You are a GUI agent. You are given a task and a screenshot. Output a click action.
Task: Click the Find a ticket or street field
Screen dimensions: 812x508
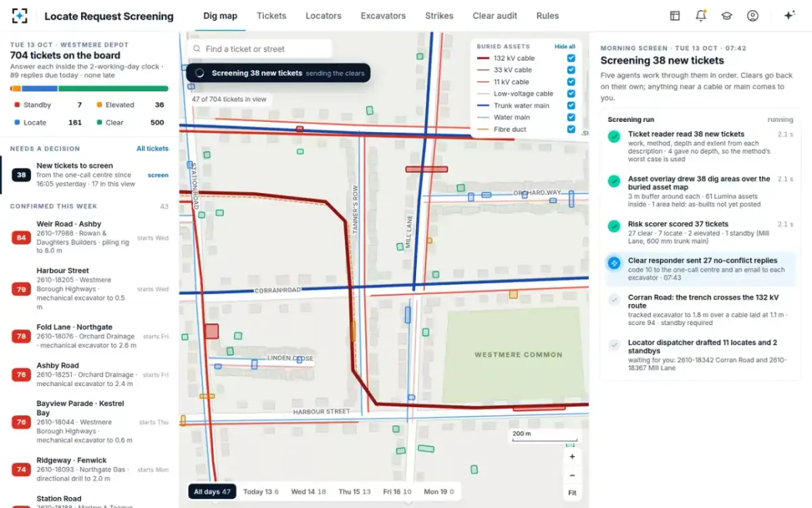(259, 49)
